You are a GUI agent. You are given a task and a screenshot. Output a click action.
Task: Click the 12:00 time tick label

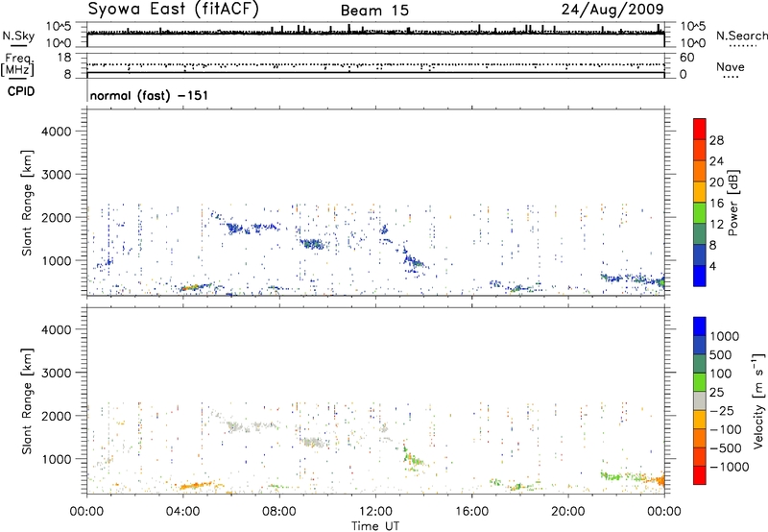(x=375, y=512)
